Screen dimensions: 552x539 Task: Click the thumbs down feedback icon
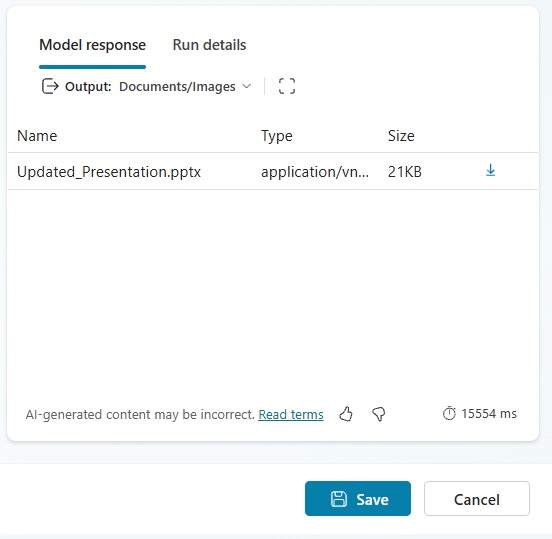point(379,414)
